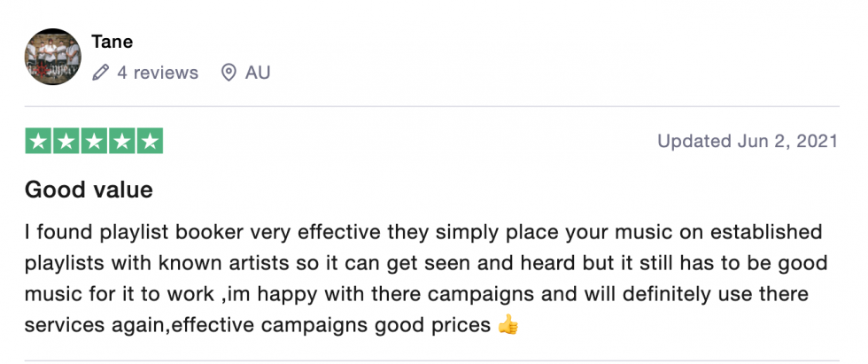Viewport: 868px width, 364px height.
Task: Click the second green rating star
Action: coord(66,141)
